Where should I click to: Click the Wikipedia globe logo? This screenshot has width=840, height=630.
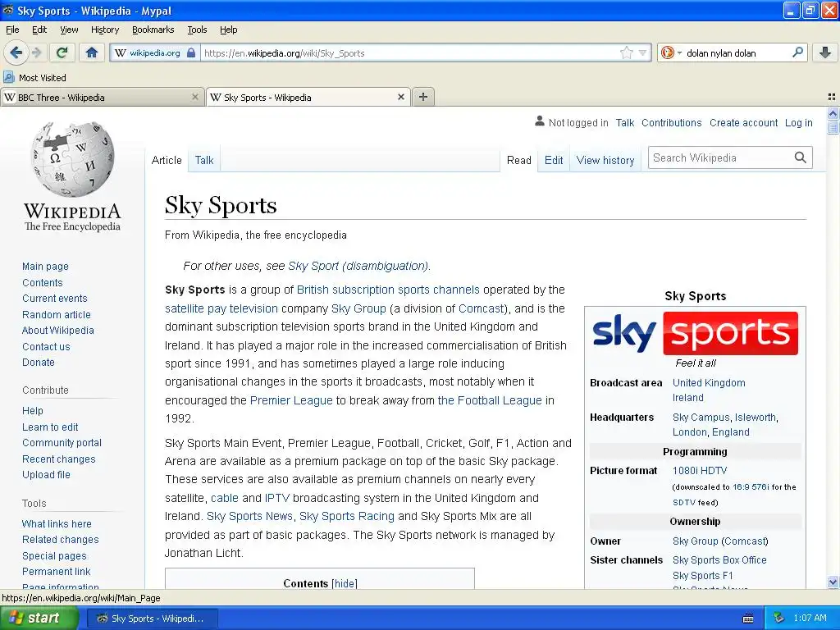(x=72, y=158)
